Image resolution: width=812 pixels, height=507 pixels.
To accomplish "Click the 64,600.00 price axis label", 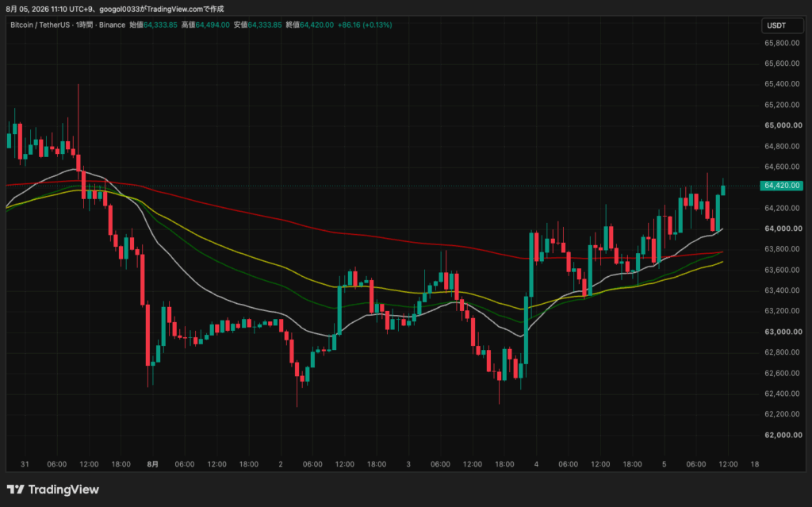I will (x=782, y=167).
